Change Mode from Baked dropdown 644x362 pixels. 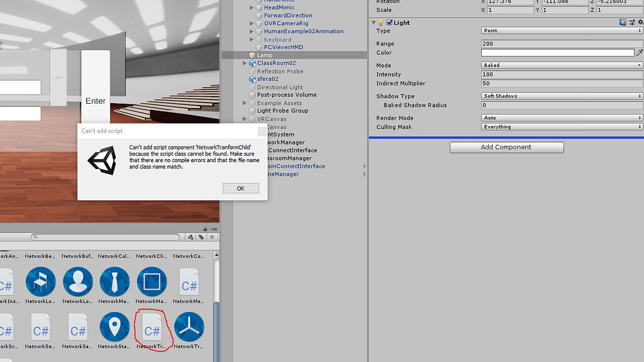(560, 65)
